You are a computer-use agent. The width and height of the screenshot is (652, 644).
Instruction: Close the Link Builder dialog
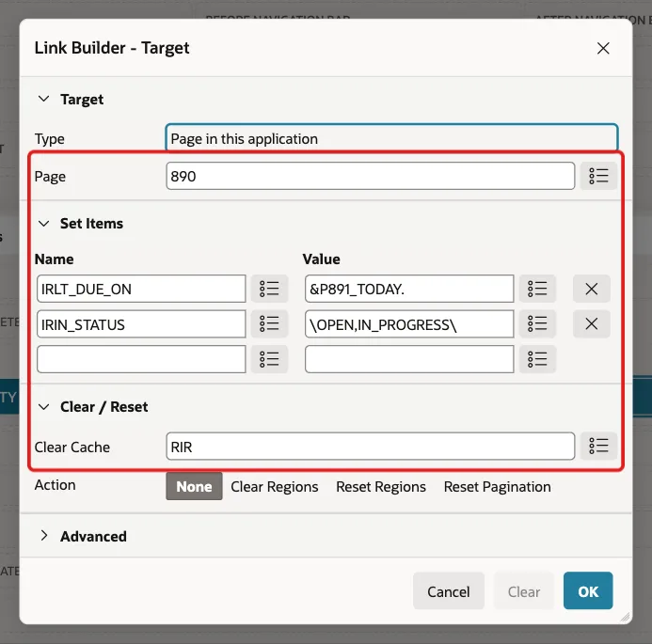point(603,48)
